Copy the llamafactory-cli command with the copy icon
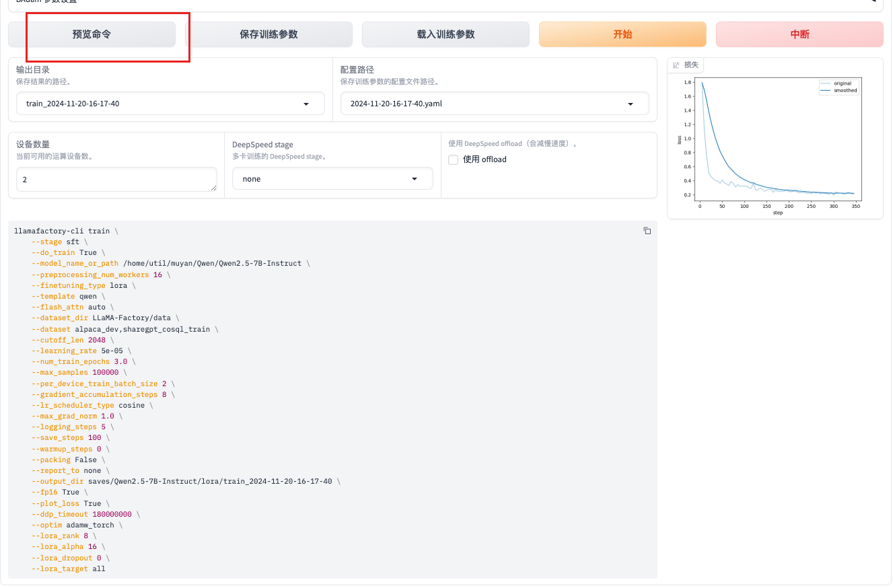 (647, 231)
